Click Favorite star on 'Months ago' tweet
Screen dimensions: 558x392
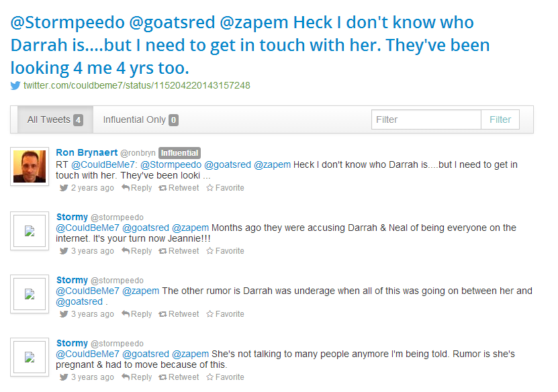coord(210,251)
